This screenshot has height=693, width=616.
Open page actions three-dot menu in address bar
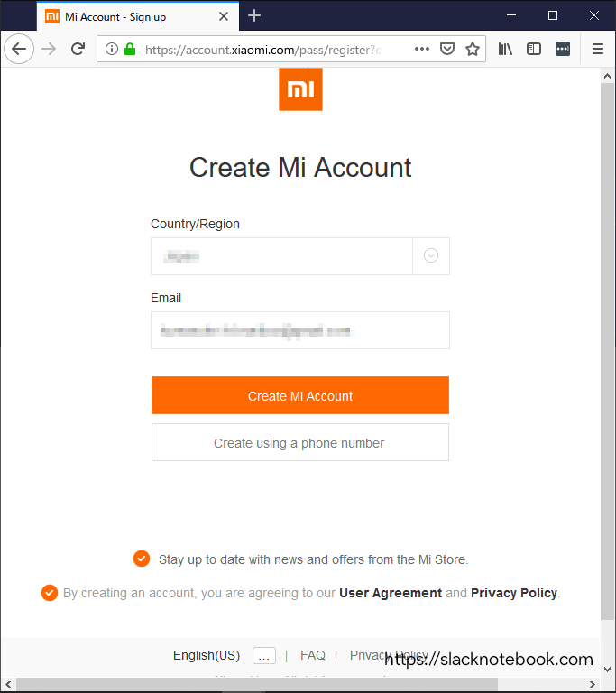tap(422, 49)
